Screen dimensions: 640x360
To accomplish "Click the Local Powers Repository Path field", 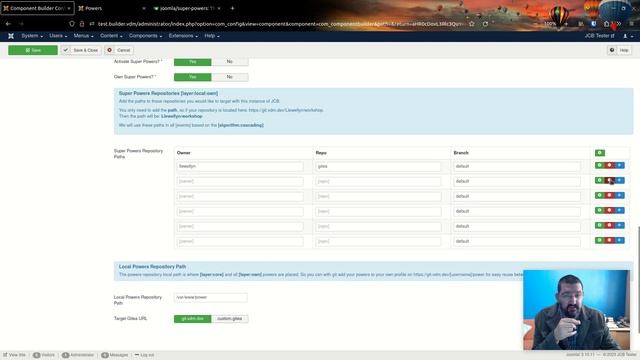I will pyautogui.click(x=211, y=298).
